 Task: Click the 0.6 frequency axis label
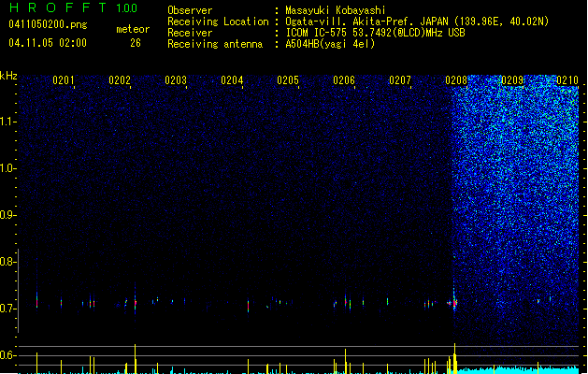pyautogui.click(x=7, y=355)
